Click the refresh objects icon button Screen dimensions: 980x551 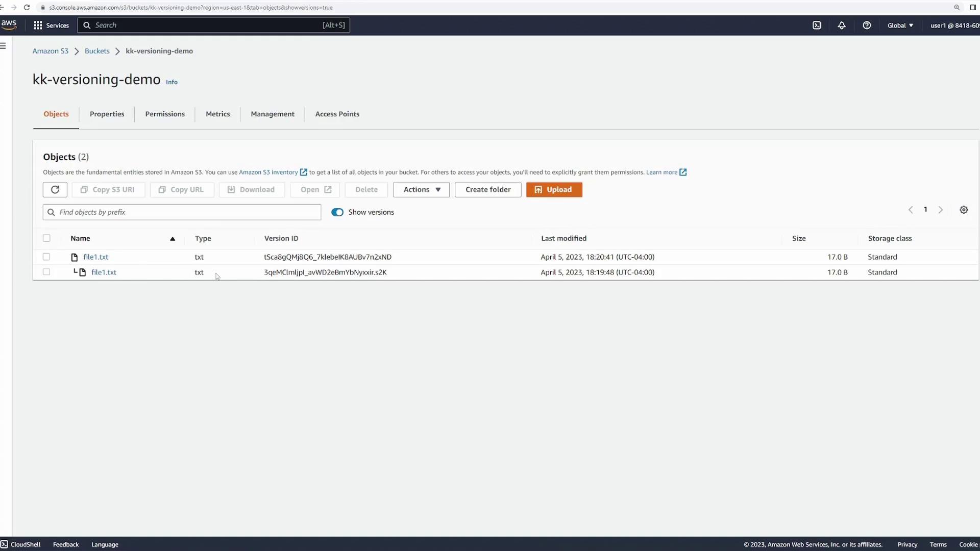(x=55, y=190)
